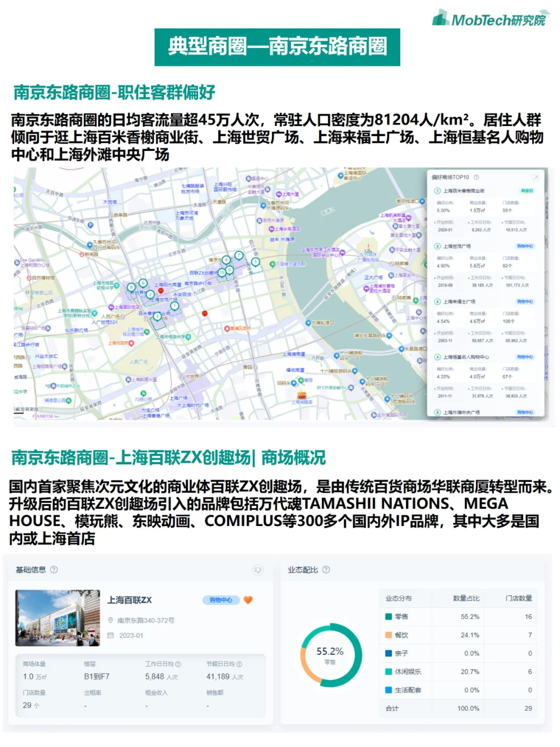This screenshot has height=747, width=560.
Task: Open the help icon beside 业态配比 header
Action: pyautogui.click(x=326, y=570)
